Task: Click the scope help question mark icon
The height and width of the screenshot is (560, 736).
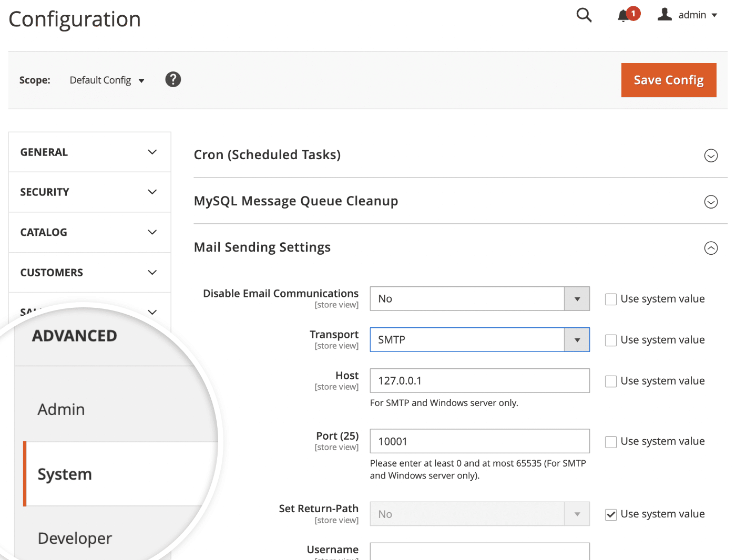Action: pyautogui.click(x=173, y=79)
